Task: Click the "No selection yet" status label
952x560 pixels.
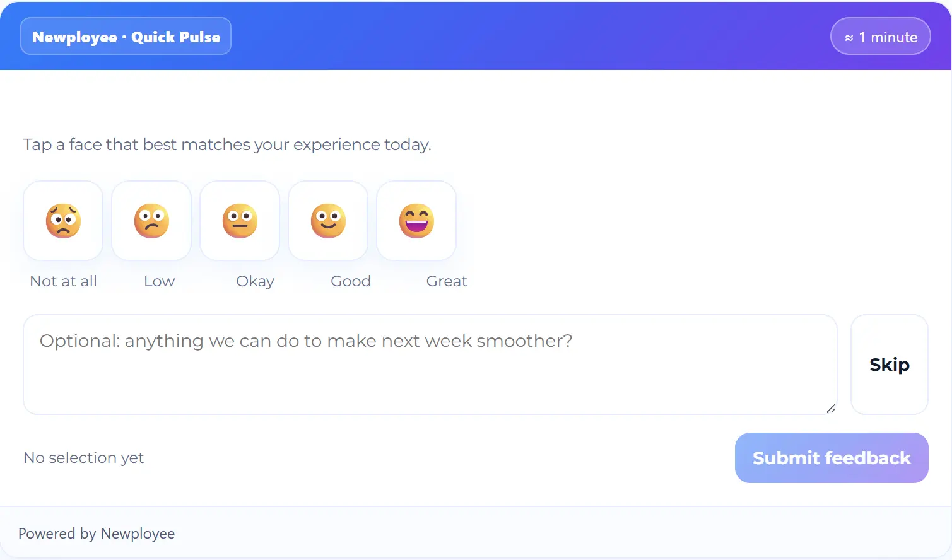Action: (83, 458)
